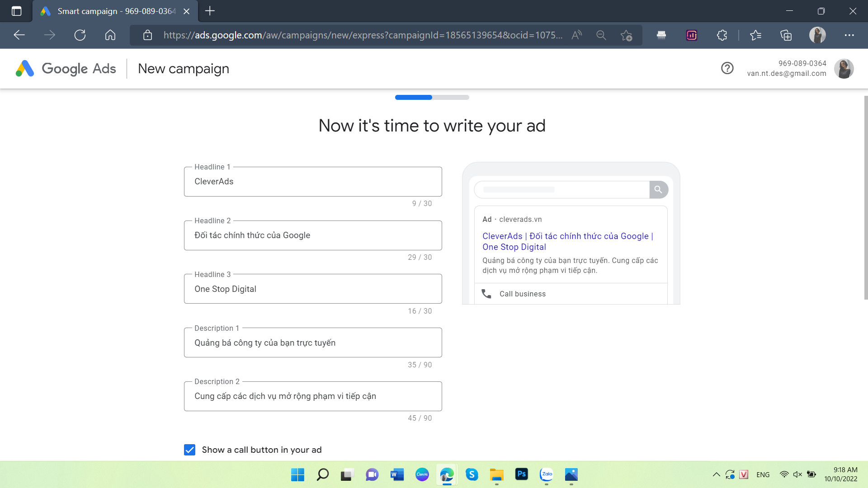Open the Windows Start menu
The width and height of the screenshot is (868, 488).
(297, 474)
